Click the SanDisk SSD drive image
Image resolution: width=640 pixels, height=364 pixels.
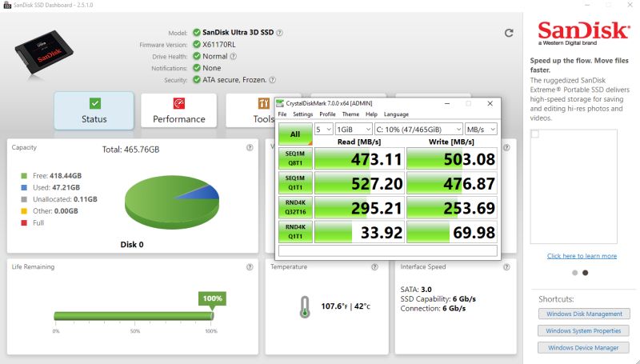44,52
